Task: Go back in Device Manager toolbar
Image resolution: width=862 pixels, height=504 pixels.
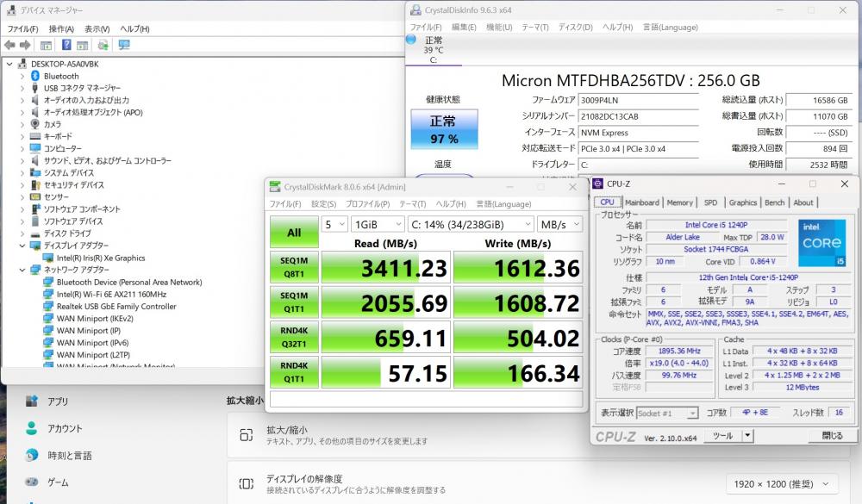Action: tap(9, 45)
